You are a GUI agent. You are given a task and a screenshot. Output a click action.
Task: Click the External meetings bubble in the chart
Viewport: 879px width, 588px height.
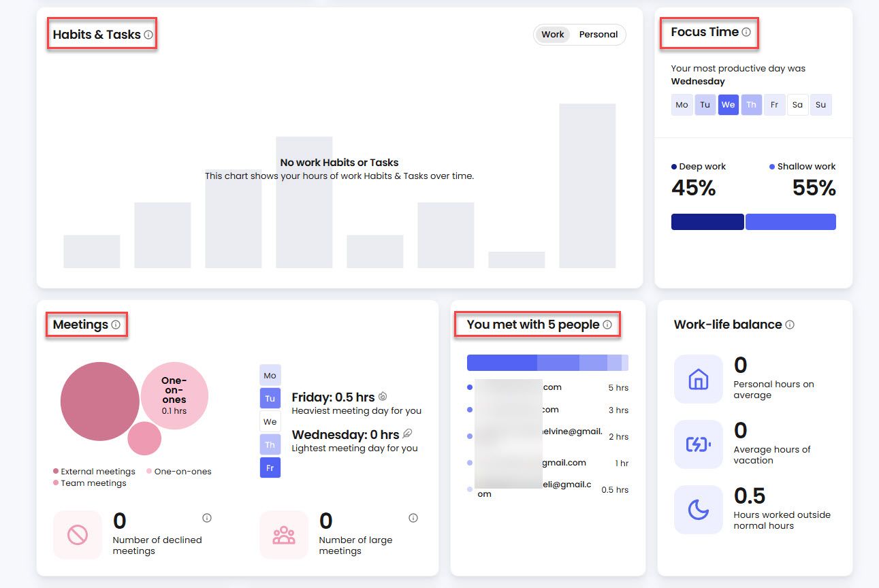(101, 402)
